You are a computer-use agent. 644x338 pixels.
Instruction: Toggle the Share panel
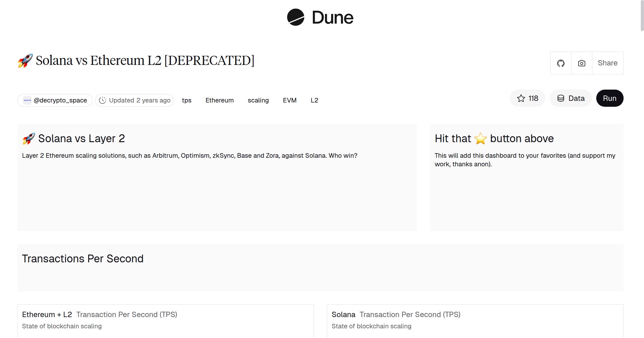tap(608, 63)
